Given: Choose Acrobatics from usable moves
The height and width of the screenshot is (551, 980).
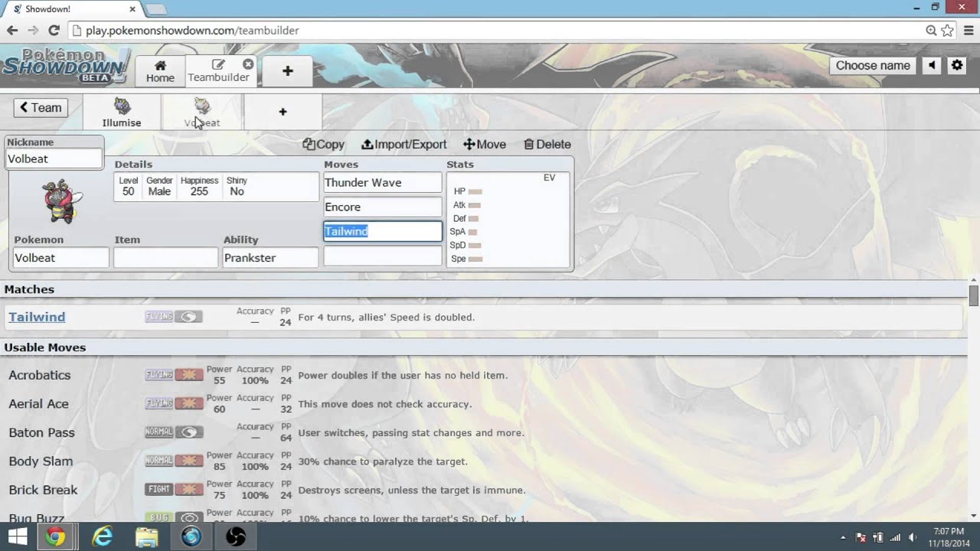Looking at the screenshot, I should (x=40, y=375).
